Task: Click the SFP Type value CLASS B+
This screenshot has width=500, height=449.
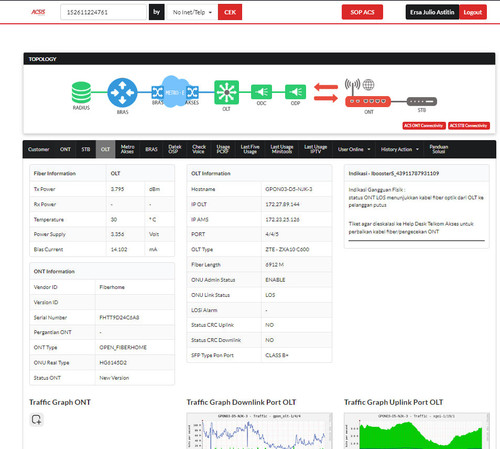Action: [277, 355]
